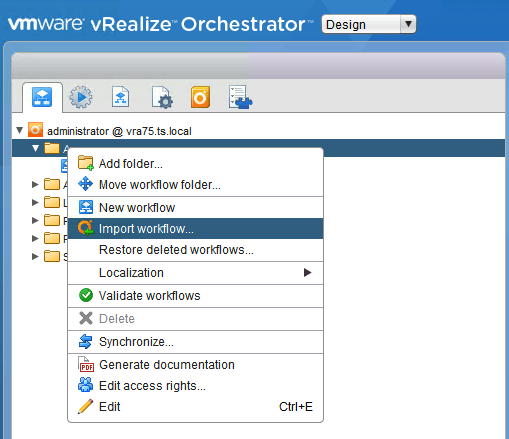Select Generate documentation entry
Image resolution: width=509 pixels, height=439 pixels.
(x=195, y=365)
